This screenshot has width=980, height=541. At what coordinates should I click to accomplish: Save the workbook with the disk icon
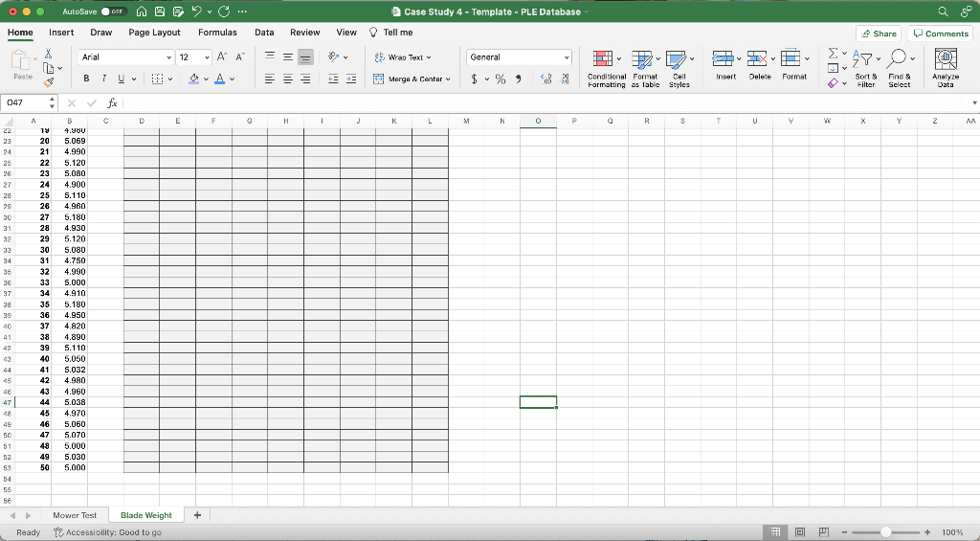[160, 11]
